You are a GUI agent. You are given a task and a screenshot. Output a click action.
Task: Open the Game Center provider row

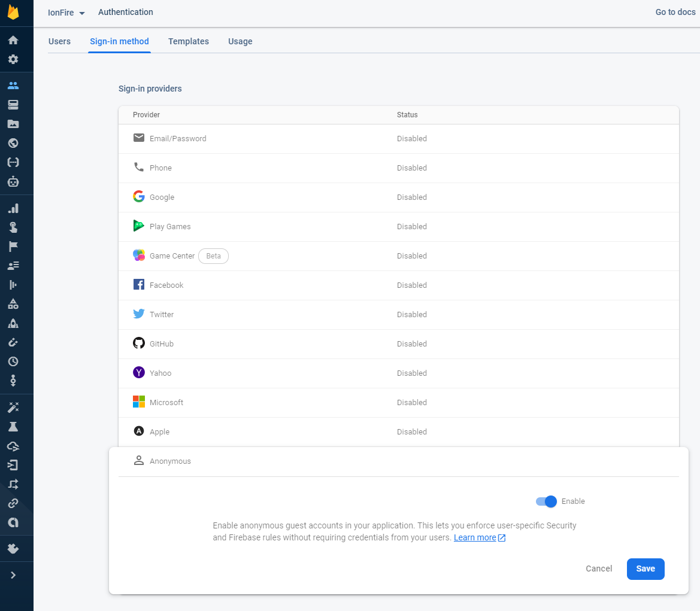[399, 256]
